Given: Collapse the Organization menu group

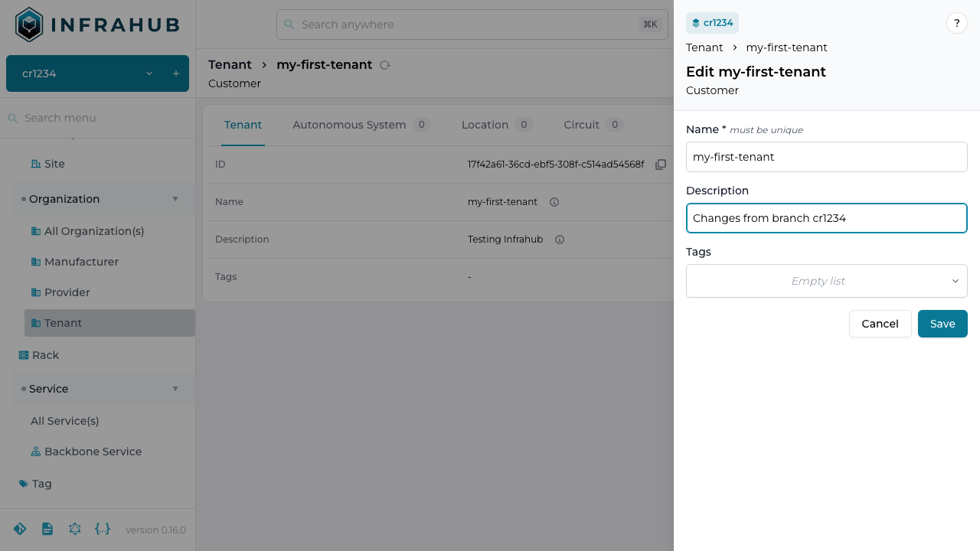Looking at the screenshot, I should click(103, 199).
